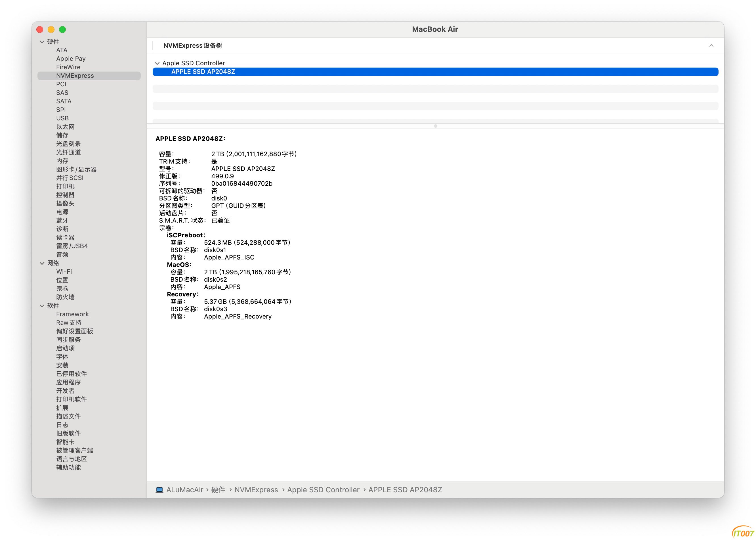
Task: Select Apple Pay in the sidebar
Action: pyautogui.click(x=71, y=58)
